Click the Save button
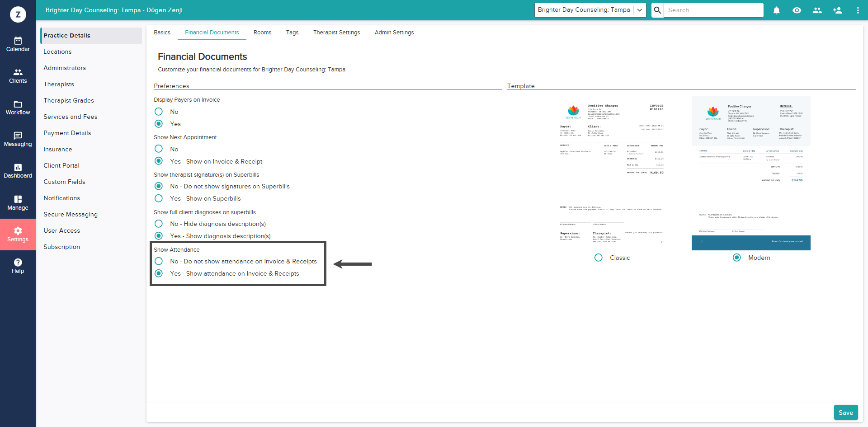Image resolution: width=868 pixels, height=427 pixels. [x=846, y=413]
